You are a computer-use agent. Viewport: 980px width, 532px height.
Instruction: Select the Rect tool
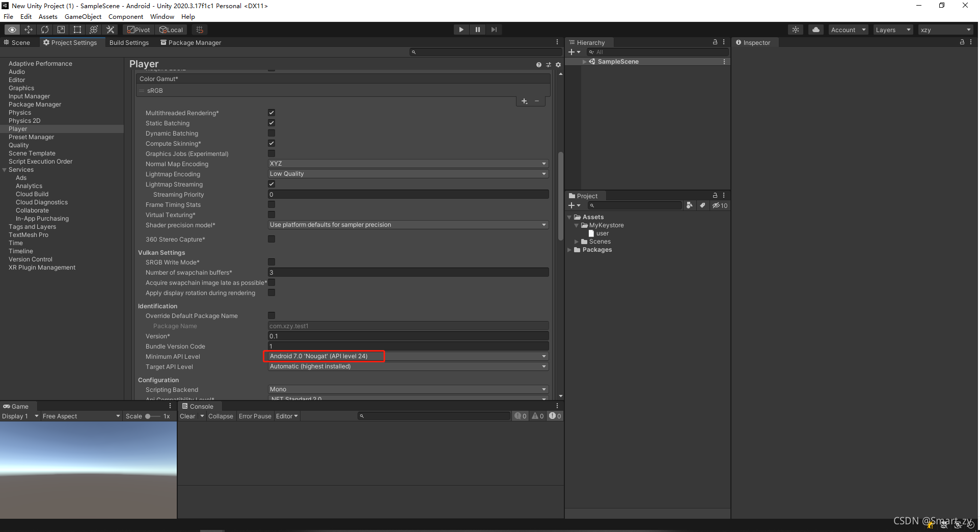pos(77,30)
